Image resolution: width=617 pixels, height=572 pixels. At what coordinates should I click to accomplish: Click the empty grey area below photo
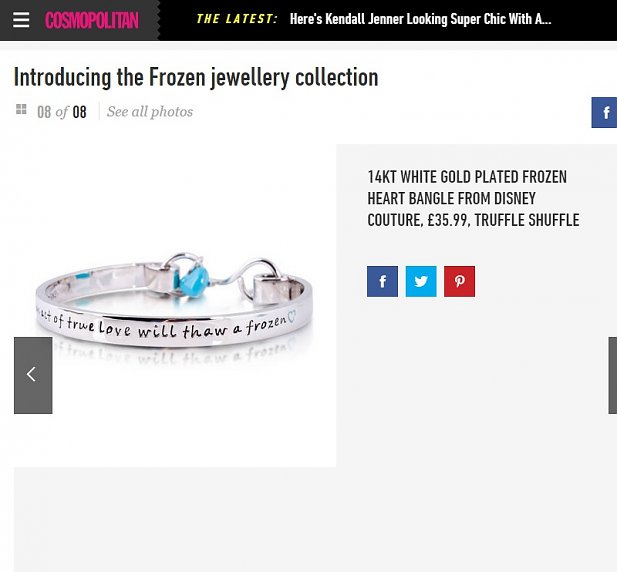tap(315, 519)
